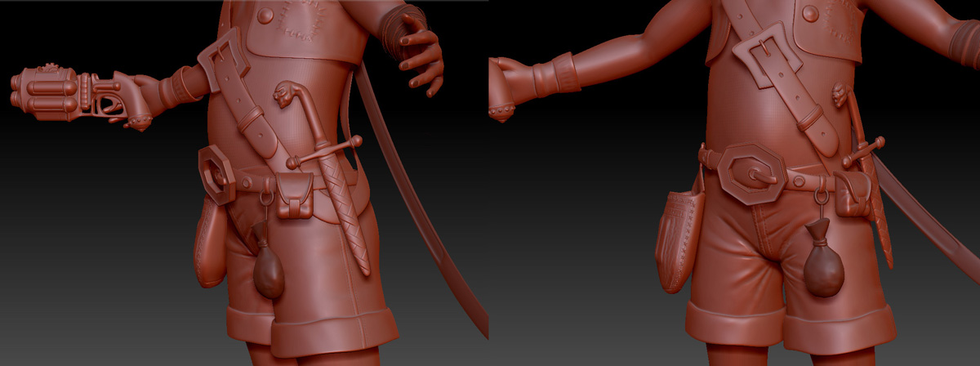Click the octagonal belt buckle in front view
This screenshot has width=980, height=366.
[752, 173]
